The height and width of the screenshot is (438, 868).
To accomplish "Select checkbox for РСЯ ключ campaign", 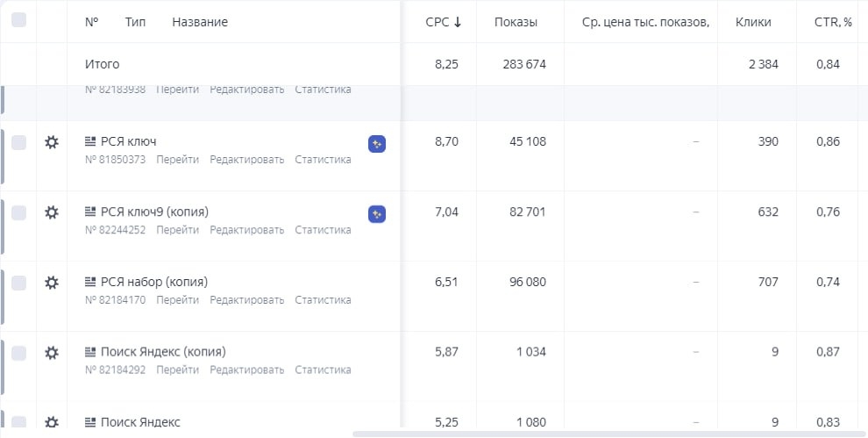I will (18, 142).
